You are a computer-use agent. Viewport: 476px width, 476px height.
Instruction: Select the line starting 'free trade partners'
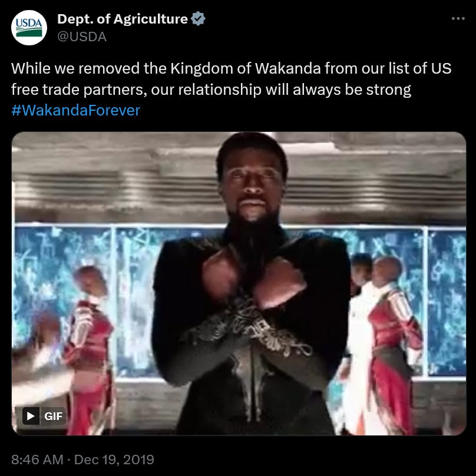coord(211,90)
